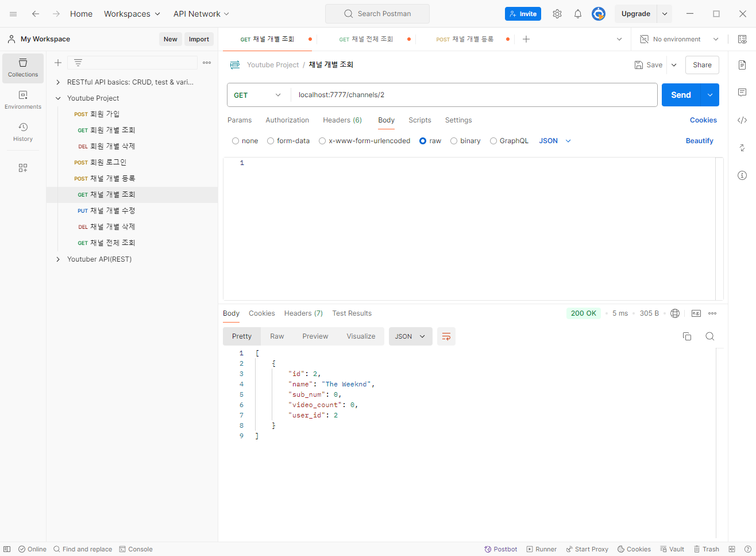Save response example icon
Image resolution: width=756 pixels, height=556 pixels.
[696, 313]
